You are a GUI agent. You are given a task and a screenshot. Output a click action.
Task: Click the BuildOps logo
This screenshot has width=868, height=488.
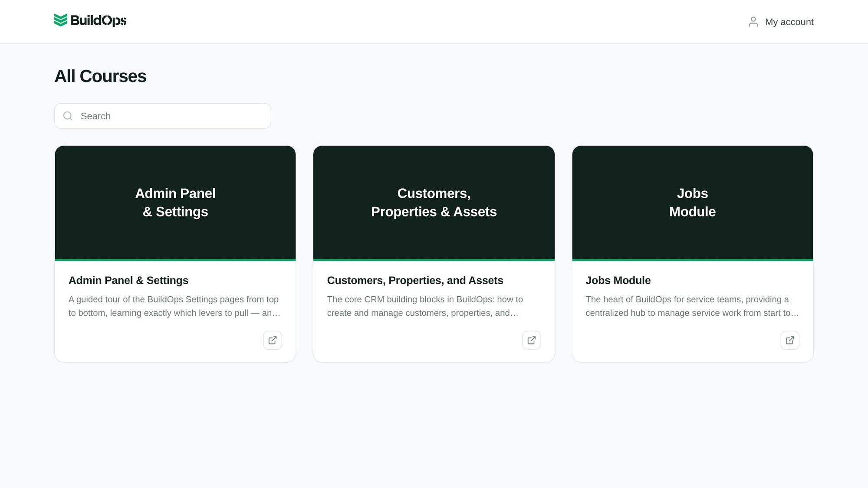click(x=90, y=20)
